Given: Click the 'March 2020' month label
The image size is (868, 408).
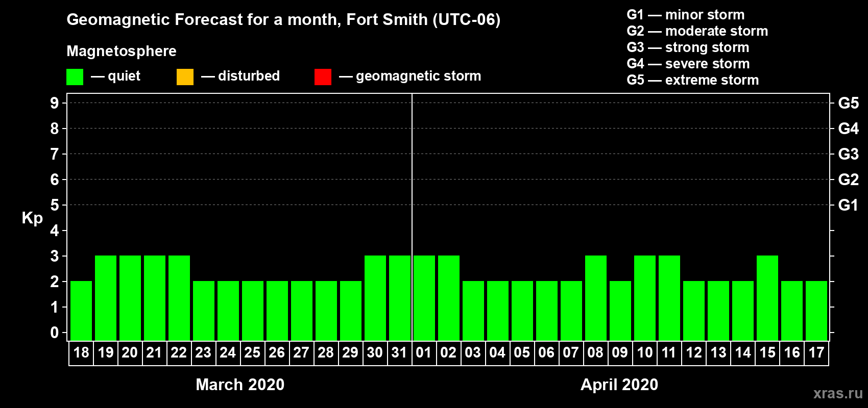Looking at the screenshot, I should tap(240, 385).
